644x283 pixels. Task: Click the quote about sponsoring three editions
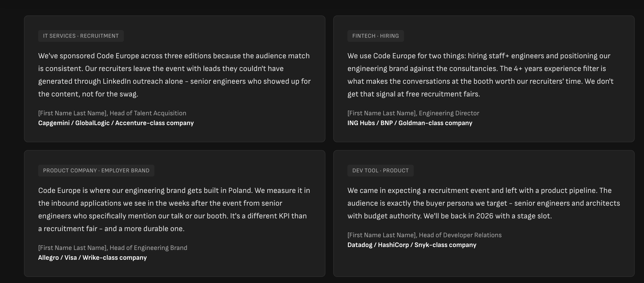point(174,75)
